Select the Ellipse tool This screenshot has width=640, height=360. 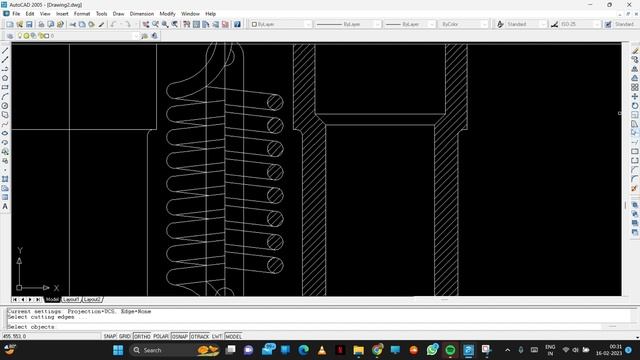tap(5, 133)
